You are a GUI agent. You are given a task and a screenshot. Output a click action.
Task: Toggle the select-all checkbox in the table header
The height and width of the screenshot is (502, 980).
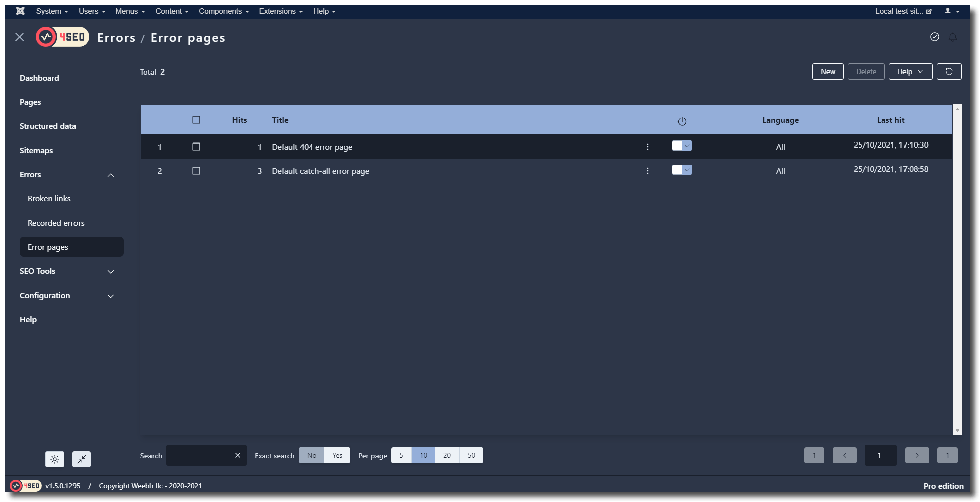pyautogui.click(x=196, y=120)
